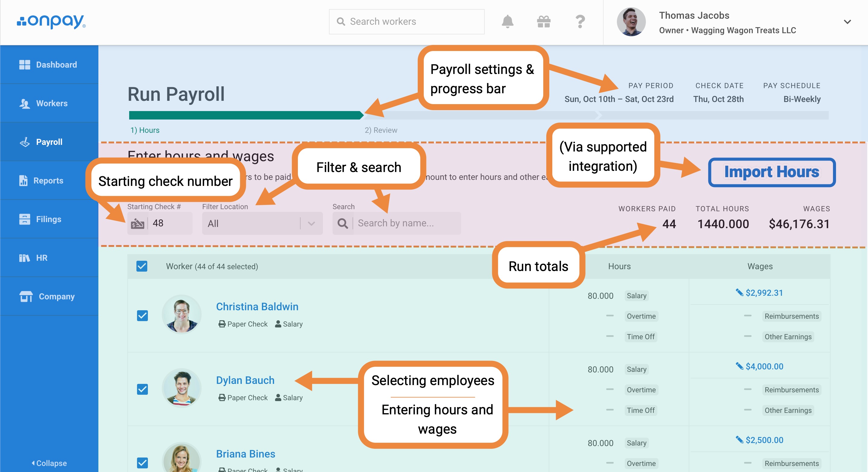This screenshot has width=868, height=472.
Task: Uncheck Christina Baldwin's checkbox
Action: pos(142,316)
